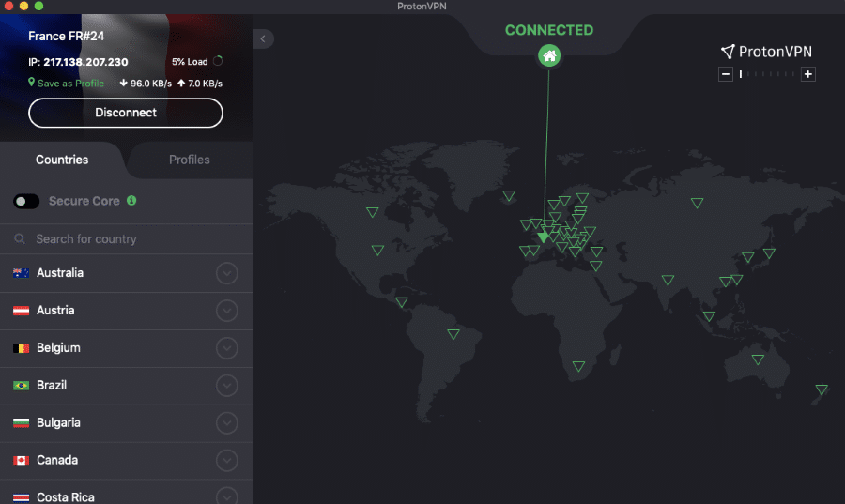Image resolution: width=845 pixels, height=504 pixels.
Task: Click the connected France marker on map
Action: (x=544, y=237)
